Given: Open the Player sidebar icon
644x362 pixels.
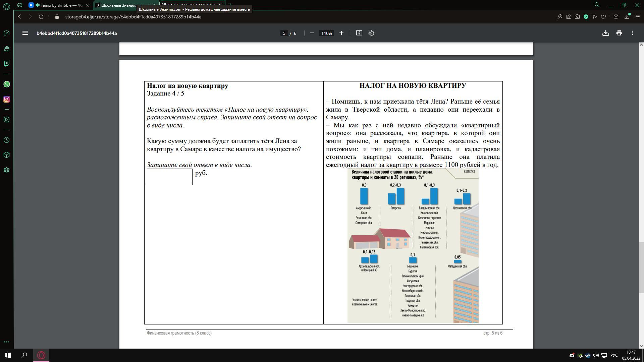Looking at the screenshot, I should (6, 120).
